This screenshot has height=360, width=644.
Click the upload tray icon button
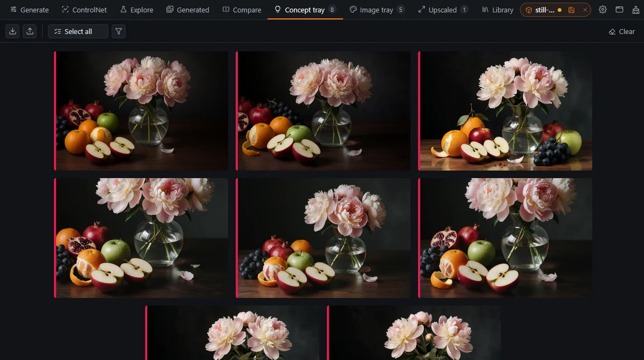click(x=30, y=31)
